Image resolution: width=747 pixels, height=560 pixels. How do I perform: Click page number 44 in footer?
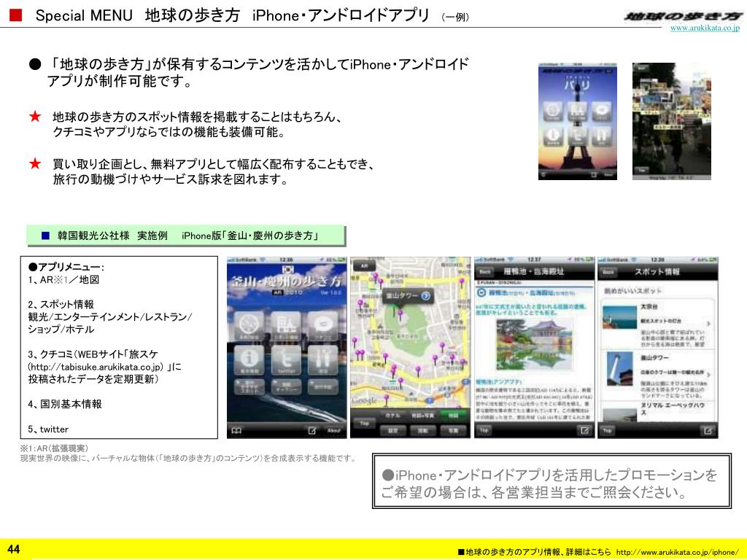click(13, 549)
